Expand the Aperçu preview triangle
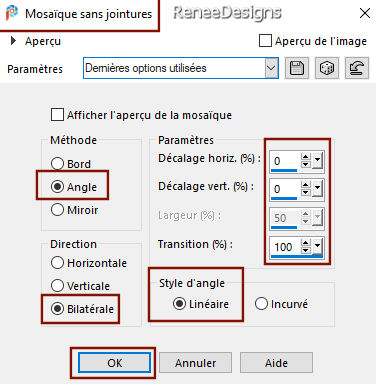This screenshot has width=376, height=384. [13, 41]
